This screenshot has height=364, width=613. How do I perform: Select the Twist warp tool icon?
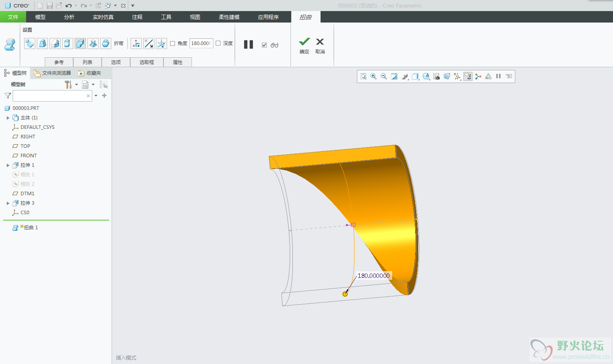(93, 43)
